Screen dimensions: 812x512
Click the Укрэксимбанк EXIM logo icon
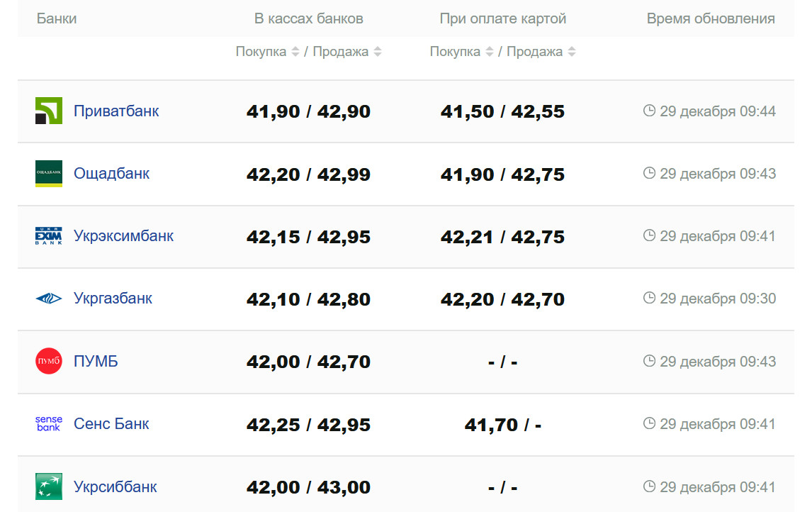click(x=49, y=236)
